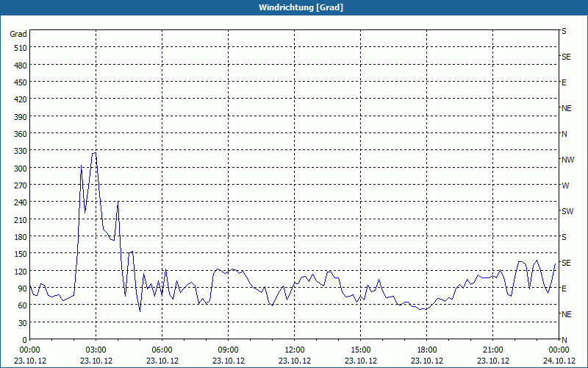The width and height of the screenshot is (588, 368).
Task: Click the 00:00 time above 24.10.12
Action: 559,350
